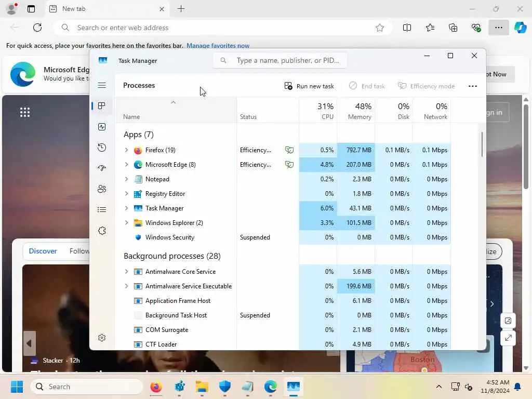
Task: Open Manage favorites now link
Action: tap(218, 46)
